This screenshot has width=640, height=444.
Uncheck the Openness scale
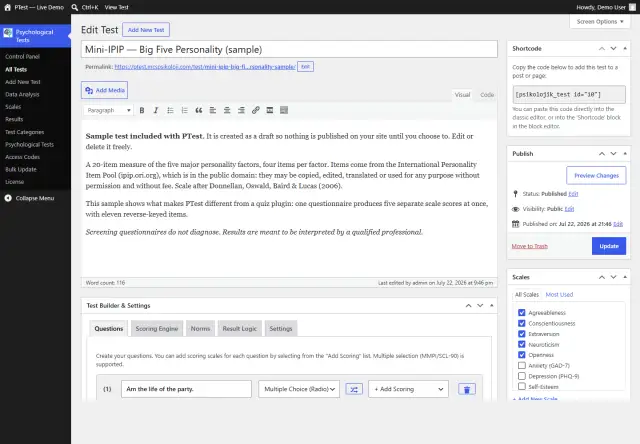point(522,355)
